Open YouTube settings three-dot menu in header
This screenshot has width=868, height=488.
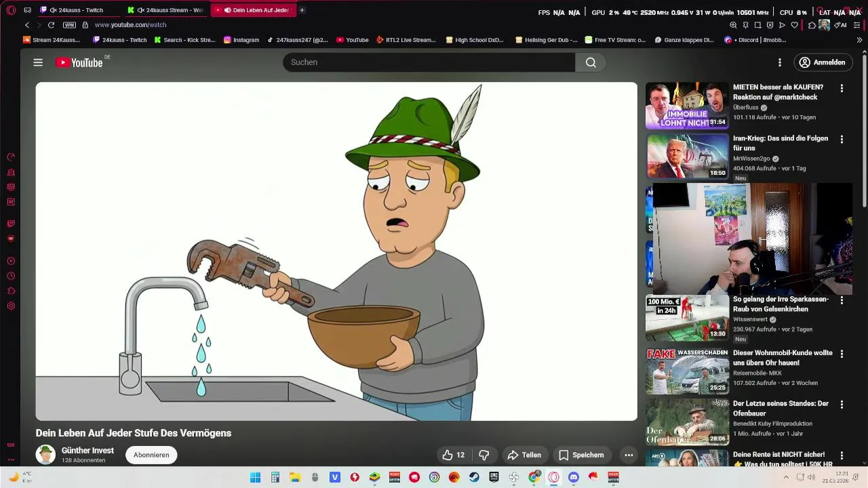(779, 62)
